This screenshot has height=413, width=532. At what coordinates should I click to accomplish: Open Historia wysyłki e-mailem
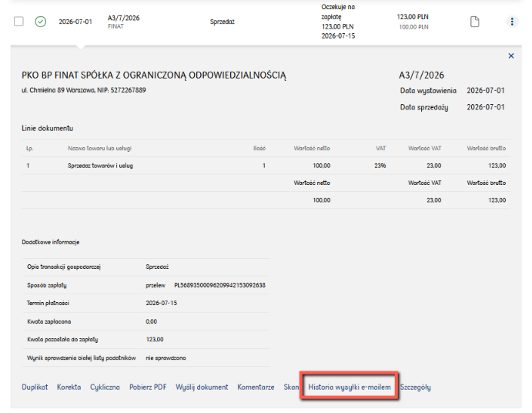350,387
